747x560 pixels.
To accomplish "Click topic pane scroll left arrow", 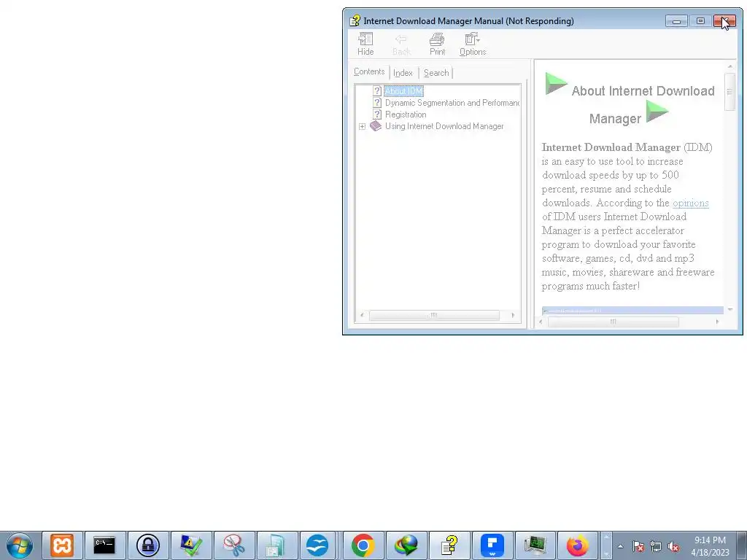I will click(x=541, y=322).
